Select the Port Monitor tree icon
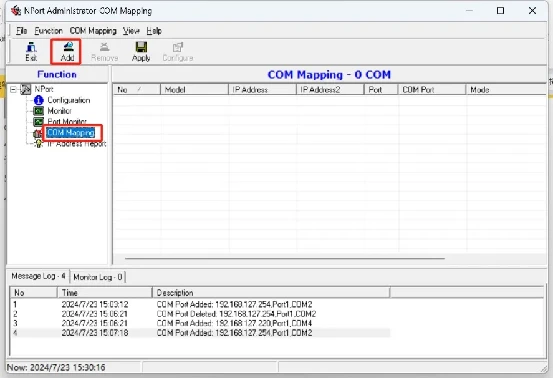Screen dimensions: 554x380 click(38, 122)
